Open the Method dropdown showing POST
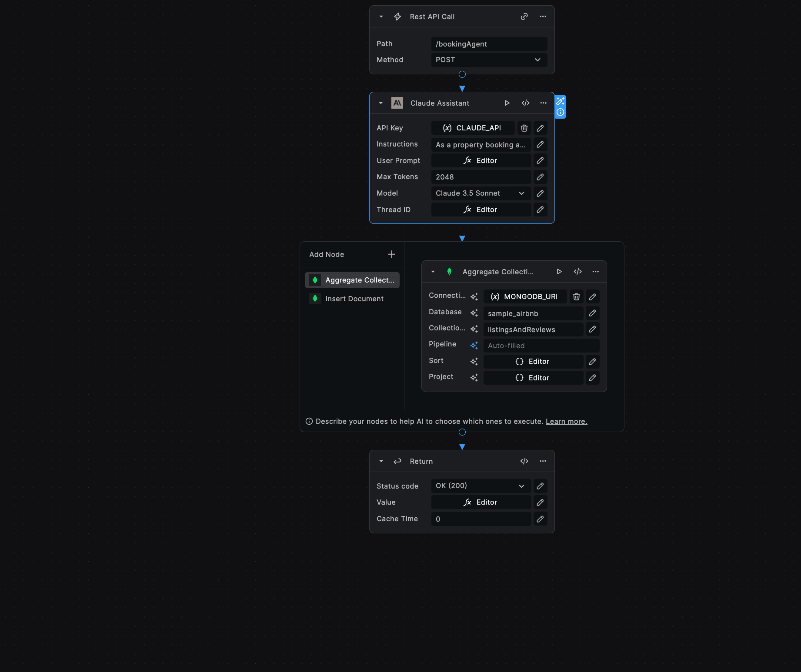 pos(489,60)
